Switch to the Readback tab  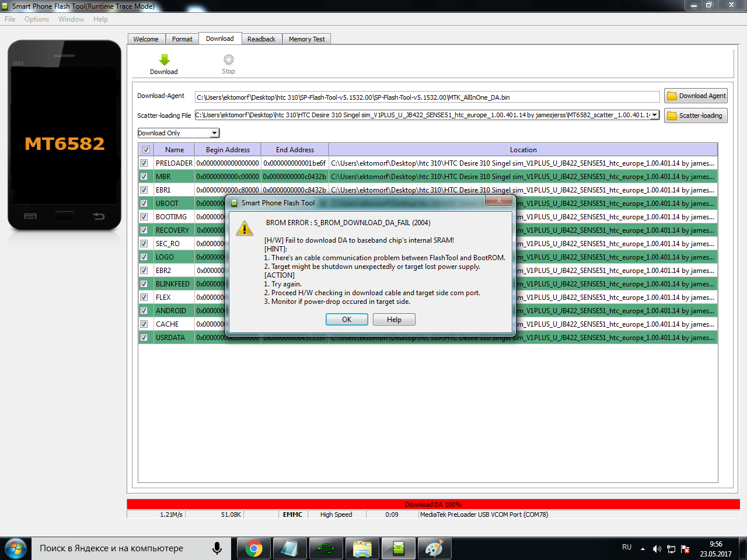(x=261, y=39)
